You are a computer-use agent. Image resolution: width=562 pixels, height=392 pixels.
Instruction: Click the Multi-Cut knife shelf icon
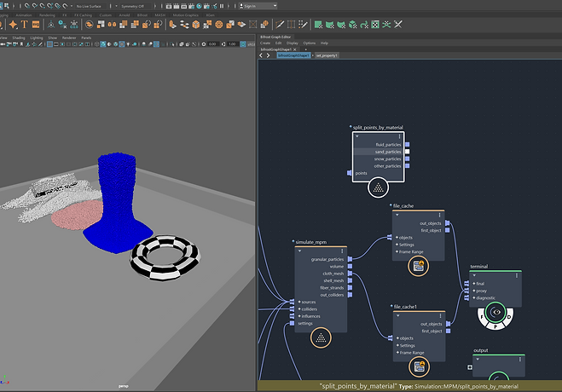pos(280,25)
